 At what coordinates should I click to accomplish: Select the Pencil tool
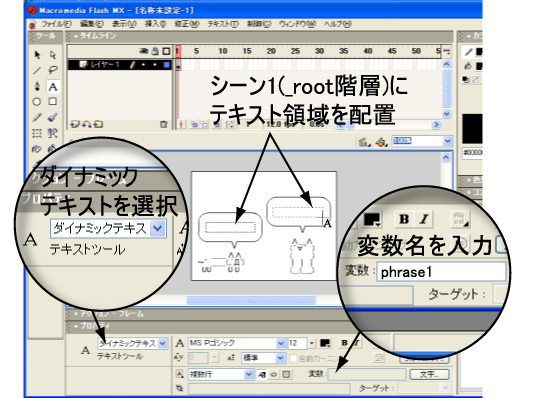click(37, 117)
